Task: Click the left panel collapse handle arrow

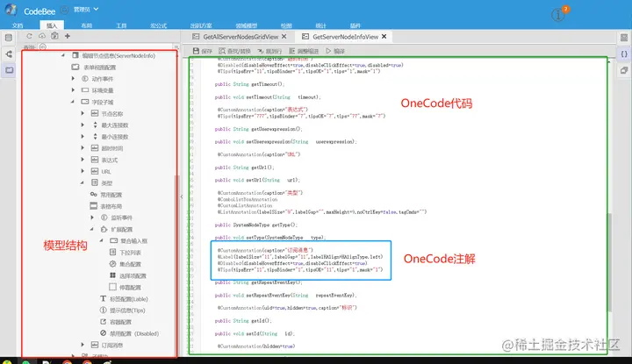Action: point(182,196)
